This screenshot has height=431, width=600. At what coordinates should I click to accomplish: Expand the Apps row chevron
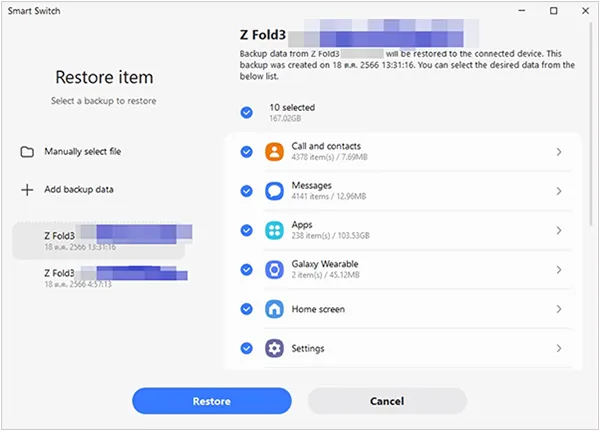coord(559,230)
